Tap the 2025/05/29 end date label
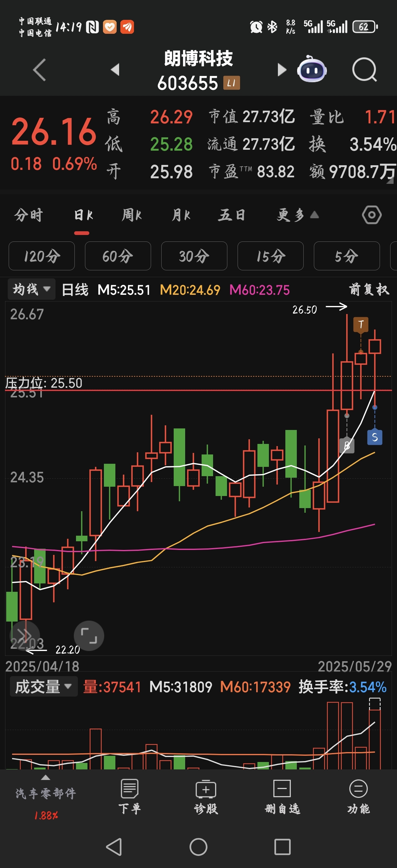This screenshot has height=868, width=397. (355, 666)
